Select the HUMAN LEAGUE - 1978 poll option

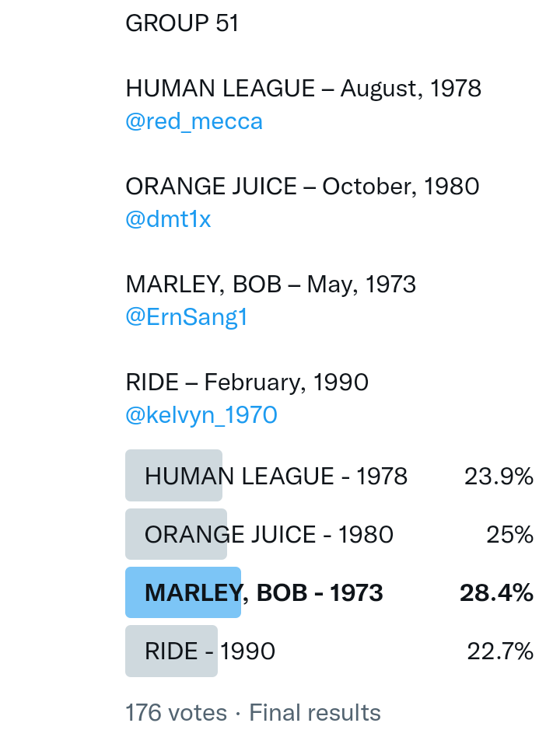point(276,476)
